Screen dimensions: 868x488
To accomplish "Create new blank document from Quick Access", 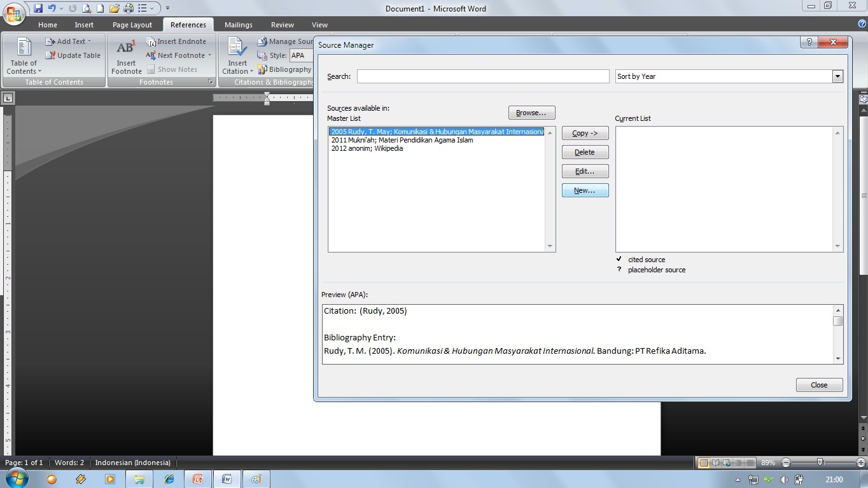I will pos(100,8).
